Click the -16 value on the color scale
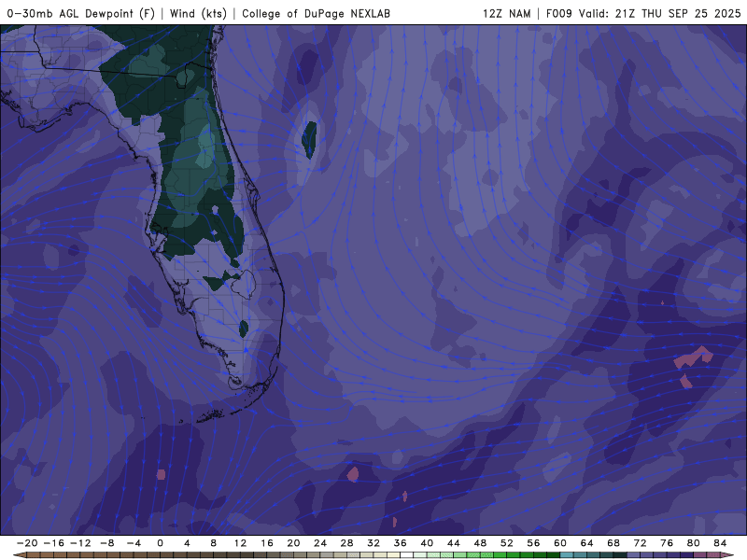The height and width of the screenshot is (560, 747). click(53, 543)
